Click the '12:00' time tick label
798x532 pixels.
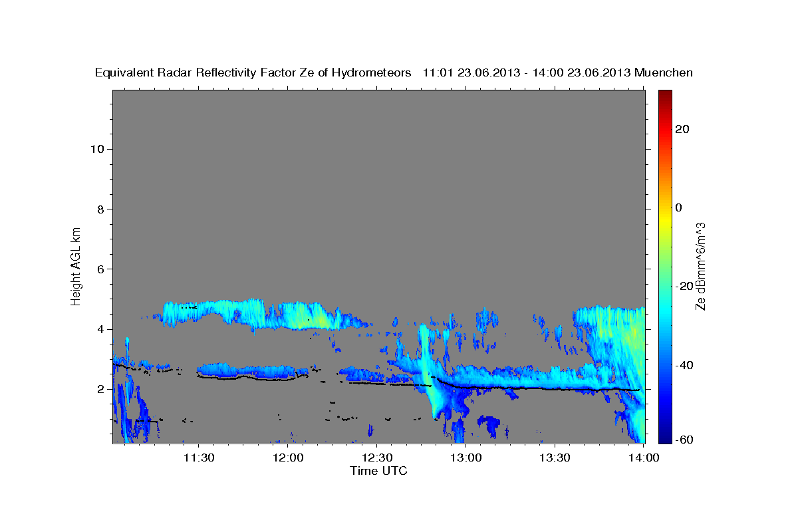[288, 458]
